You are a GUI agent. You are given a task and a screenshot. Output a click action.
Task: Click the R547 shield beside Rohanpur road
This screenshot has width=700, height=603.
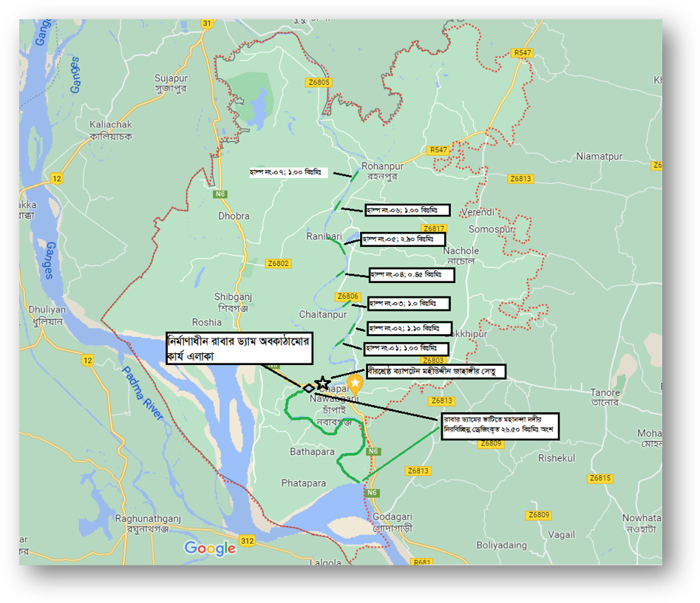(438, 150)
